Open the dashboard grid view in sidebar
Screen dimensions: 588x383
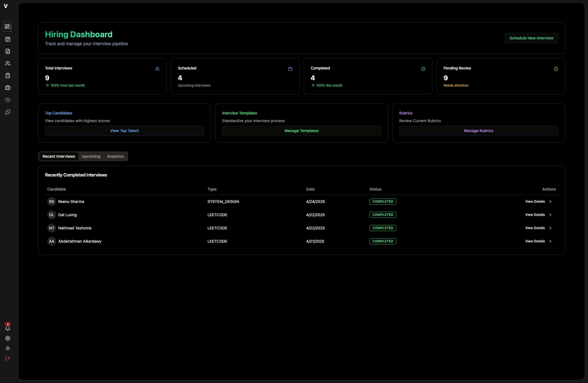point(7,26)
